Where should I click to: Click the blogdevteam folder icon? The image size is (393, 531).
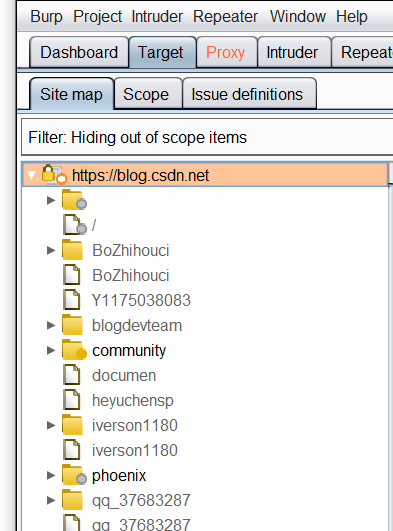pyautogui.click(x=73, y=325)
